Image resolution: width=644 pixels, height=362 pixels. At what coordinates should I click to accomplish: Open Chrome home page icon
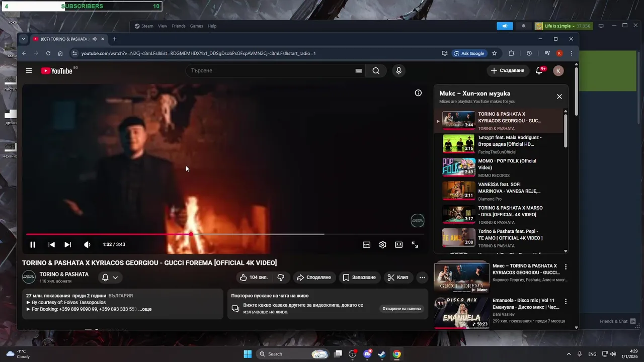[60, 53]
